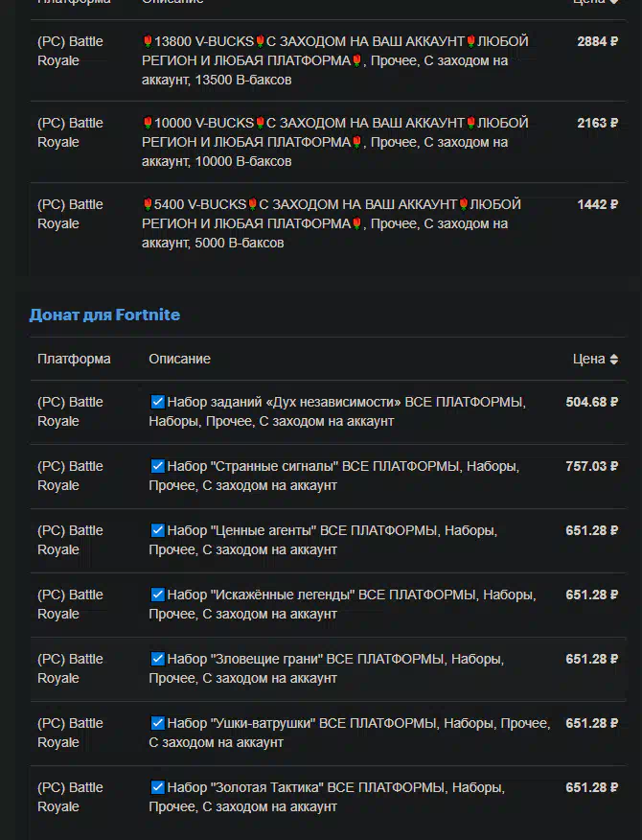The image size is (642, 840).
Task: Click the rose emoji before 5400 V-BUCKS
Action: click(148, 205)
